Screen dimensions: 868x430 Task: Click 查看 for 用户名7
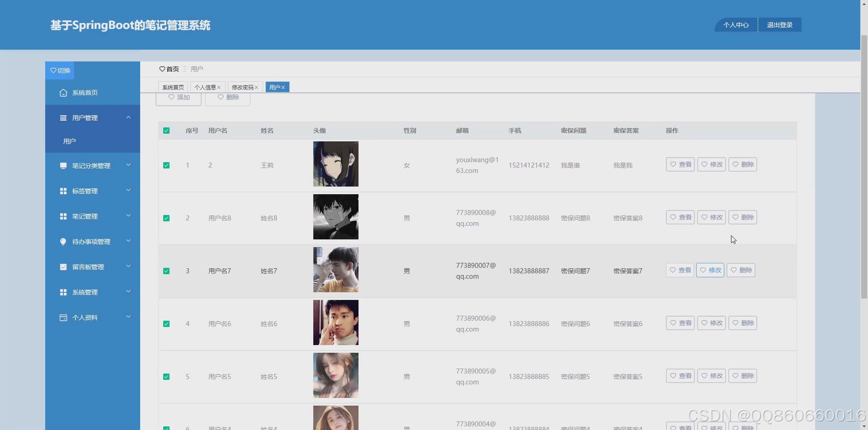680,270
